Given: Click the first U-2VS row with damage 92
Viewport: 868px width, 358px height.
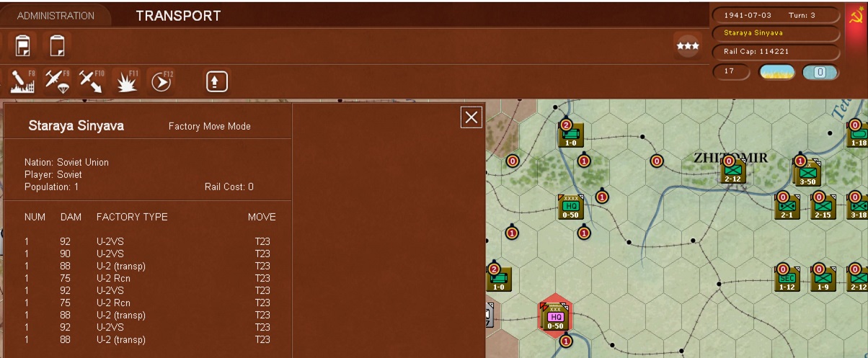Looking at the screenshot, I should (x=147, y=241).
